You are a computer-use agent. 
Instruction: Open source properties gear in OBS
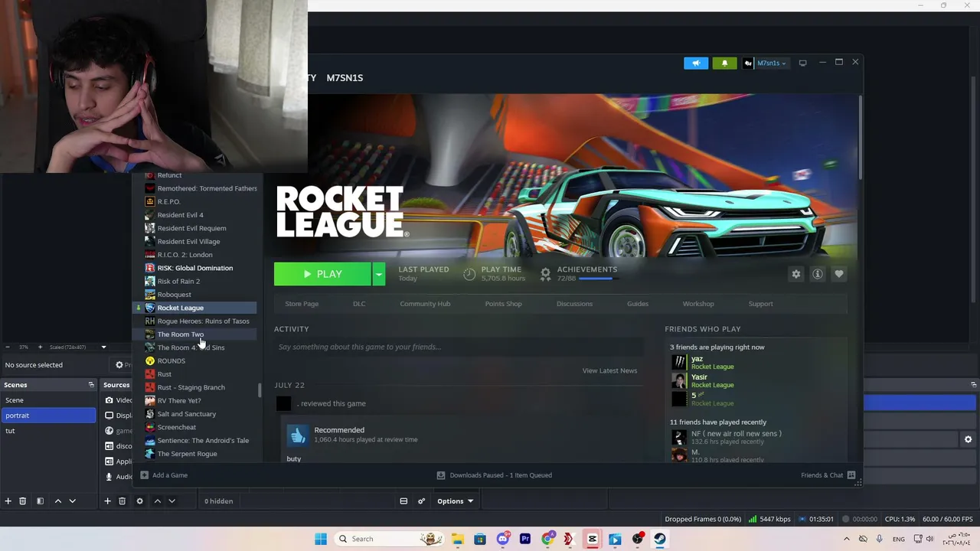coord(139,501)
